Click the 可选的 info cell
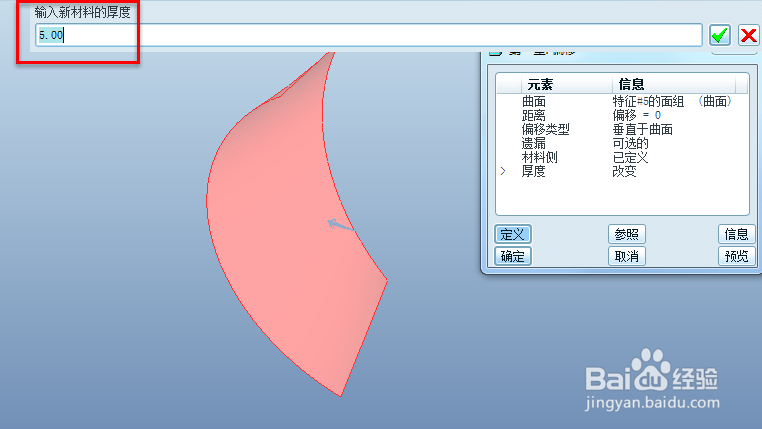 [630, 143]
